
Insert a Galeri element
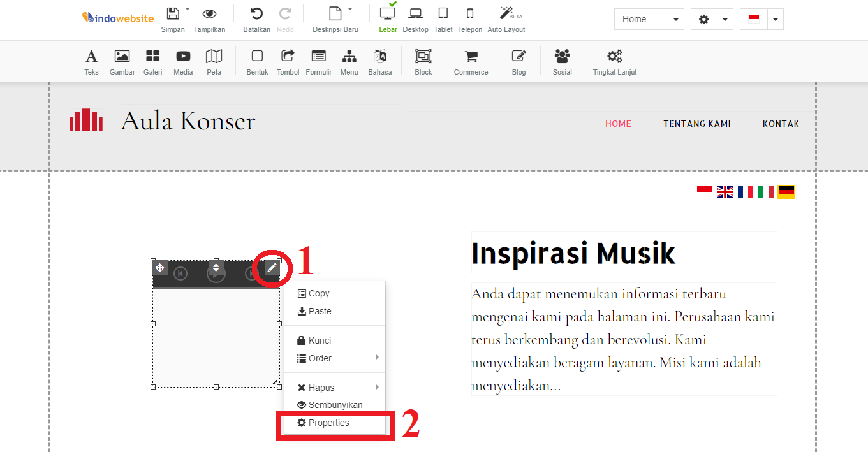pos(152,61)
